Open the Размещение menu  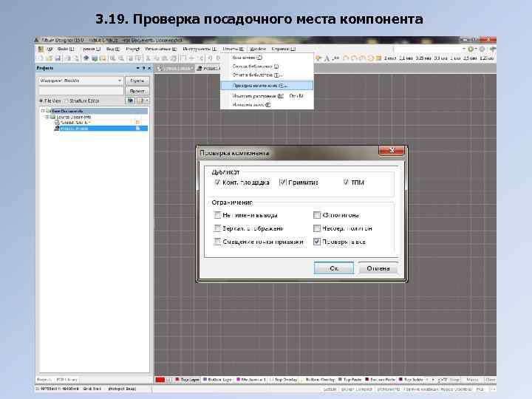(161, 50)
